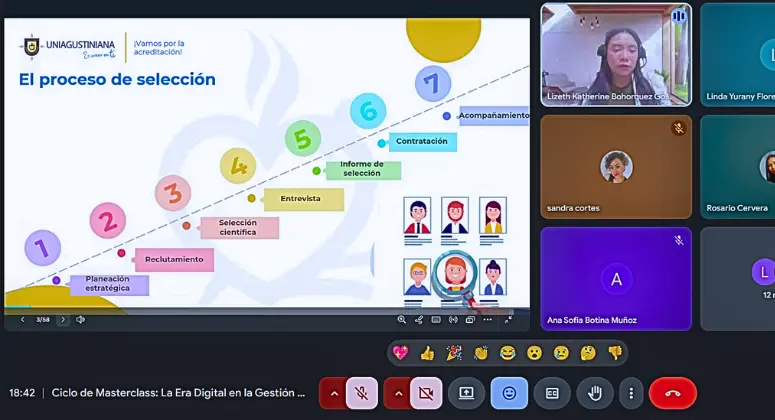Select Ana Sofia Botina Muñoz participant tile

[616, 278]
